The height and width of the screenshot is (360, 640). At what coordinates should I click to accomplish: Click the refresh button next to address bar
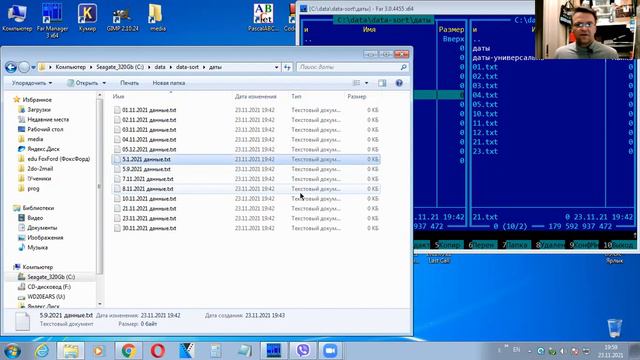pos(287,67)
